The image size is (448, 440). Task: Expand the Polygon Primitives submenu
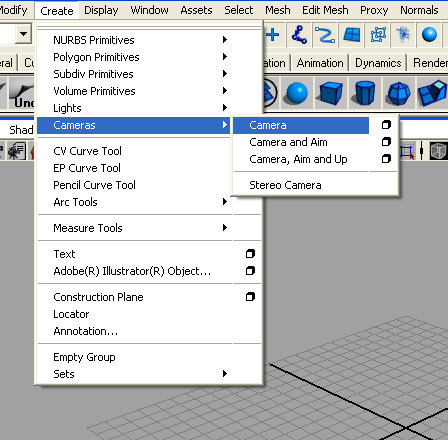point(133,57)
